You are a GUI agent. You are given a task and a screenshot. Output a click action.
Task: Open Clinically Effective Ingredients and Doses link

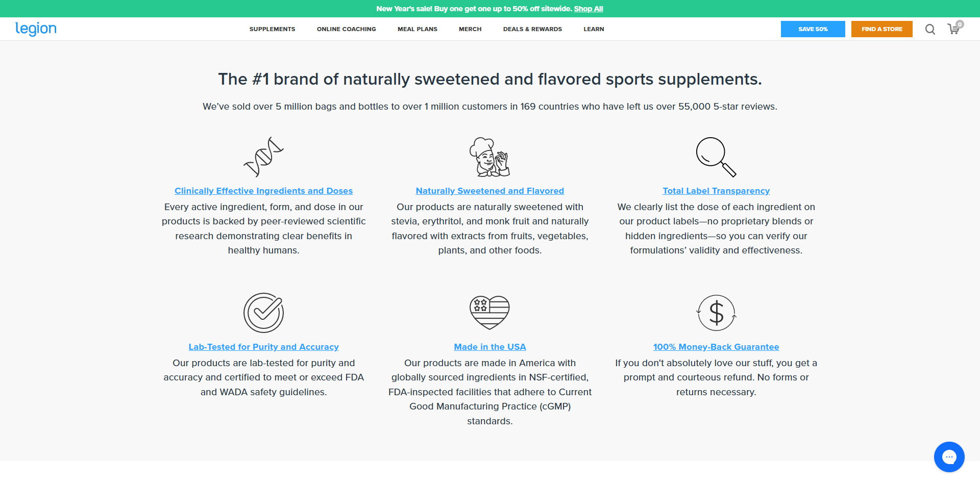263,191
